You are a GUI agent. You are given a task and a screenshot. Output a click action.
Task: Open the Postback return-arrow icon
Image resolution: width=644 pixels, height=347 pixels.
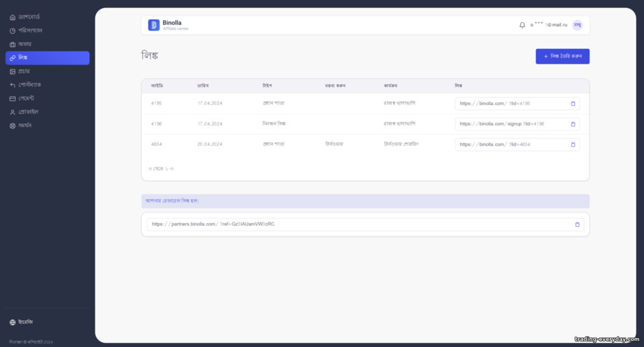pyautogui.click(x=12, y=85)
